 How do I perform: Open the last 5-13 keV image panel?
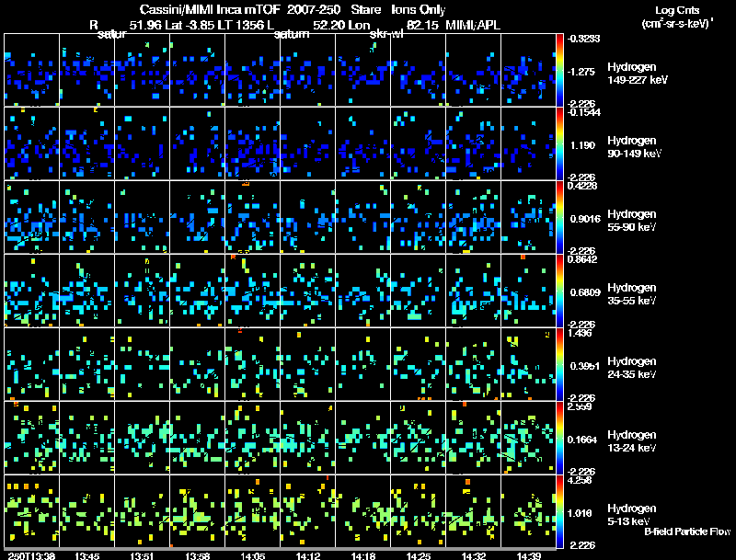pyautogui.click(x=528, y=510)
